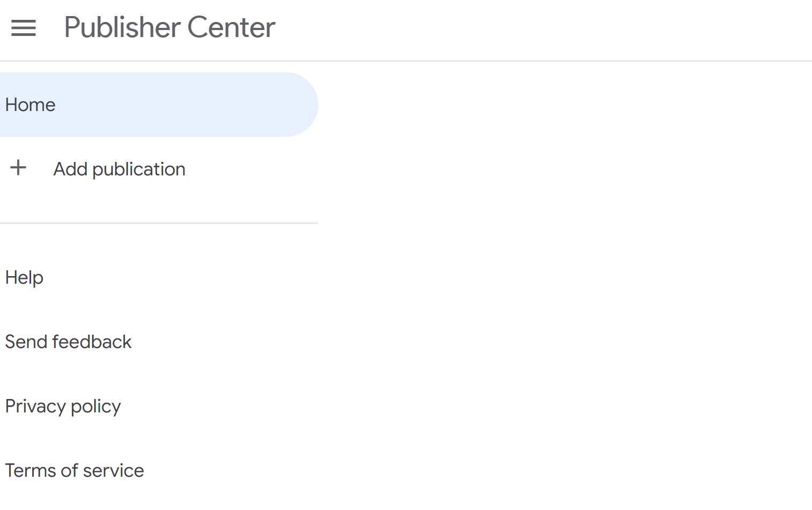Click Send feedback

coord(68,342)
